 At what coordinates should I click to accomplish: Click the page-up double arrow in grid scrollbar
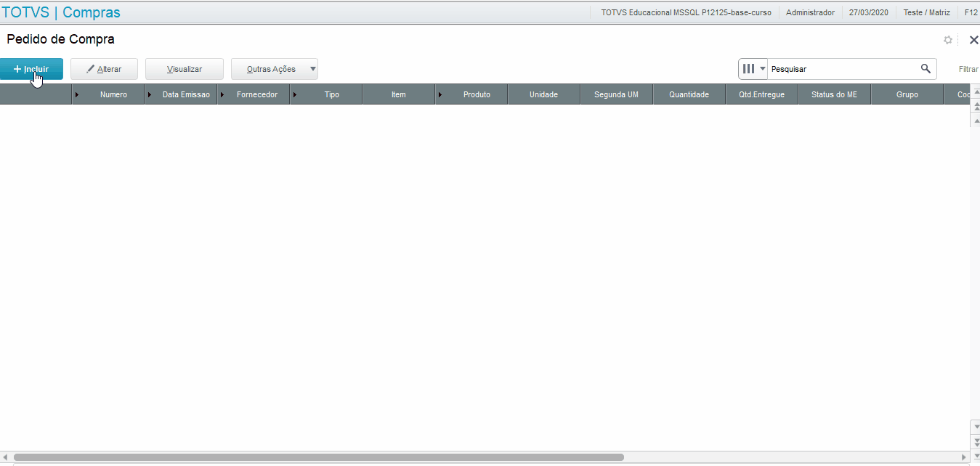pos(975,107)
